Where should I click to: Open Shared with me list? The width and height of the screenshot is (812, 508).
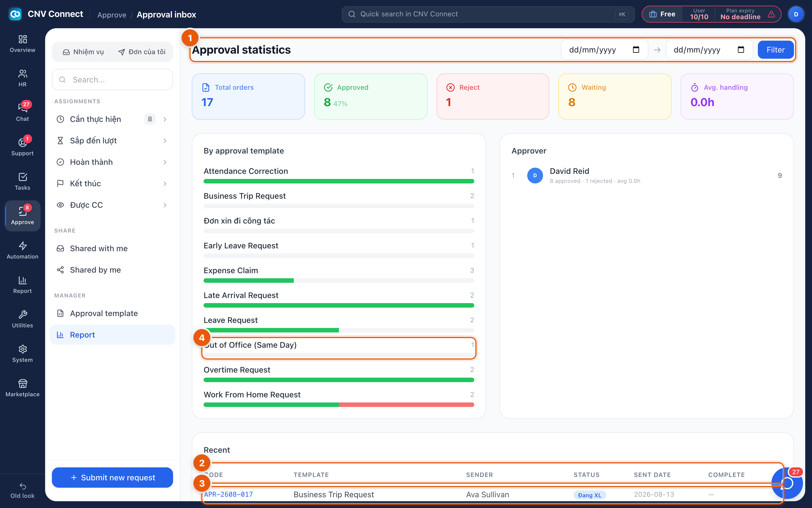(x=112, y=248)
